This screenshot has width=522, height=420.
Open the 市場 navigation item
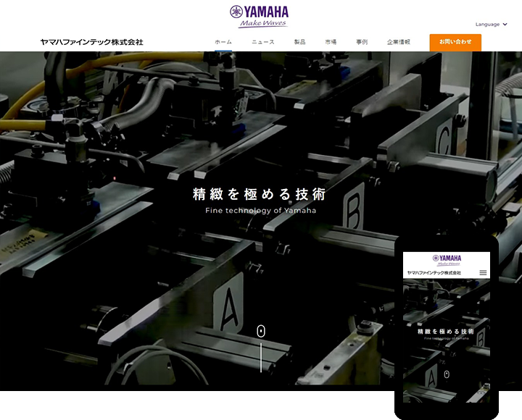pos(331,42)
